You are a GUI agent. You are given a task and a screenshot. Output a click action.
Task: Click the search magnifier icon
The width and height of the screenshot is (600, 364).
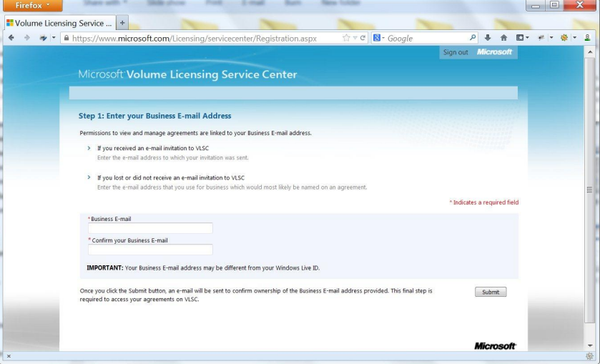(473, 37)
